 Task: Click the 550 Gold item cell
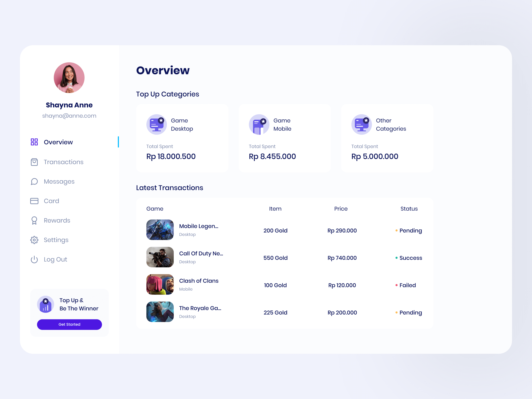(x=275, y=258)
